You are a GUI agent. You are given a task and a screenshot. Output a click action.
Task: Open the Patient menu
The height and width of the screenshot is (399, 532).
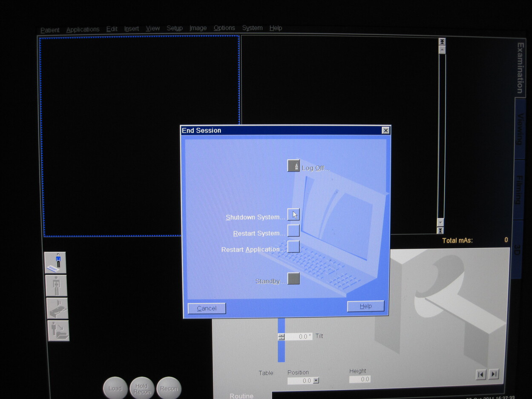pyautogui.click(x=50, y=30)
